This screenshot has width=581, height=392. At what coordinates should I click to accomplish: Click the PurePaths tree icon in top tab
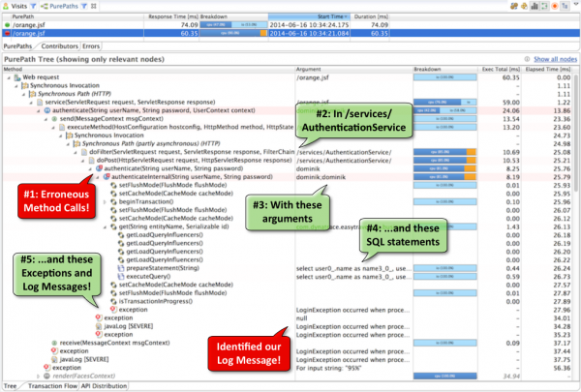[45, 6]
